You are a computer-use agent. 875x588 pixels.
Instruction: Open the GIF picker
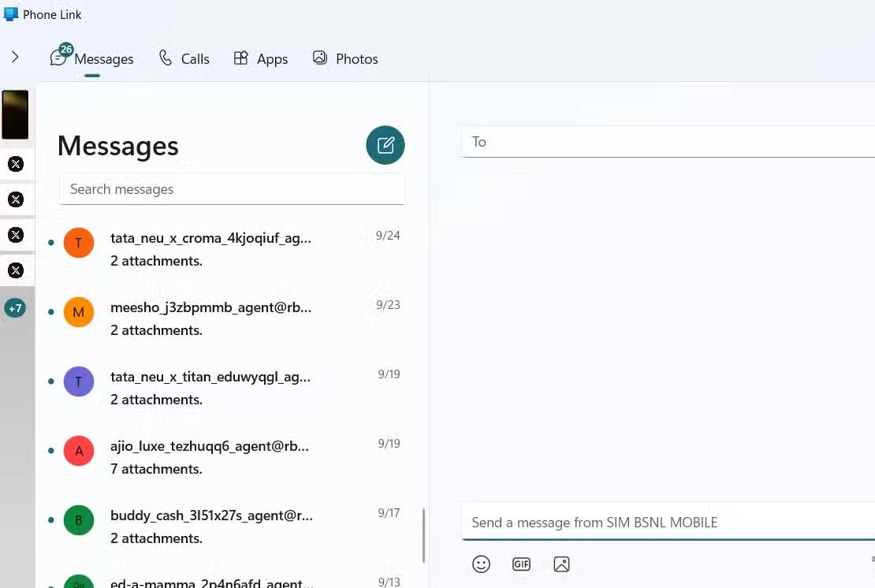pyautogui.click(x=521, y=564)
